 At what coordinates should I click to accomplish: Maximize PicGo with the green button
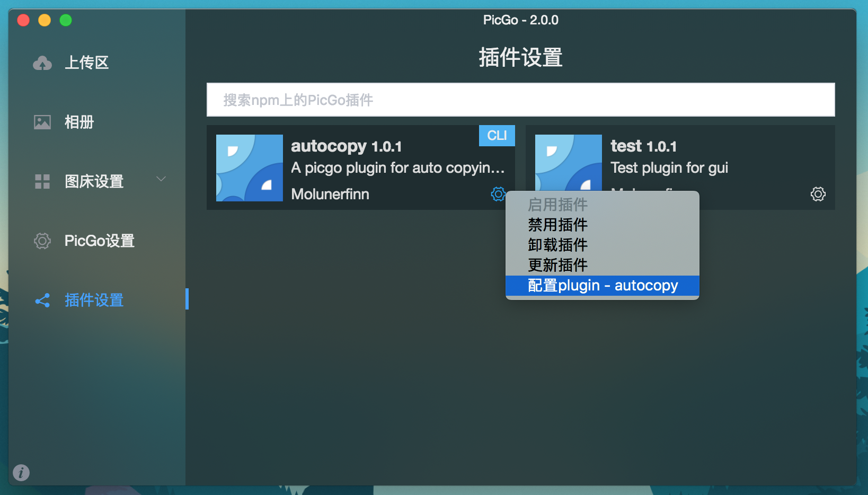(x=66, y=20)
